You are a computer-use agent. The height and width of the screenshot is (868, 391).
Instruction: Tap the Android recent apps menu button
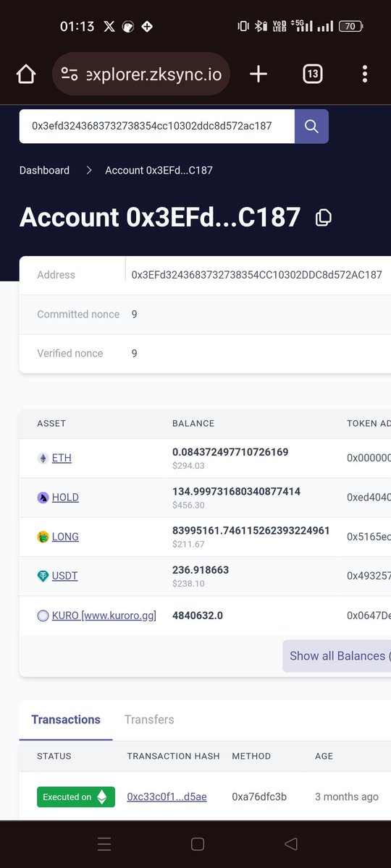[104, 843]
